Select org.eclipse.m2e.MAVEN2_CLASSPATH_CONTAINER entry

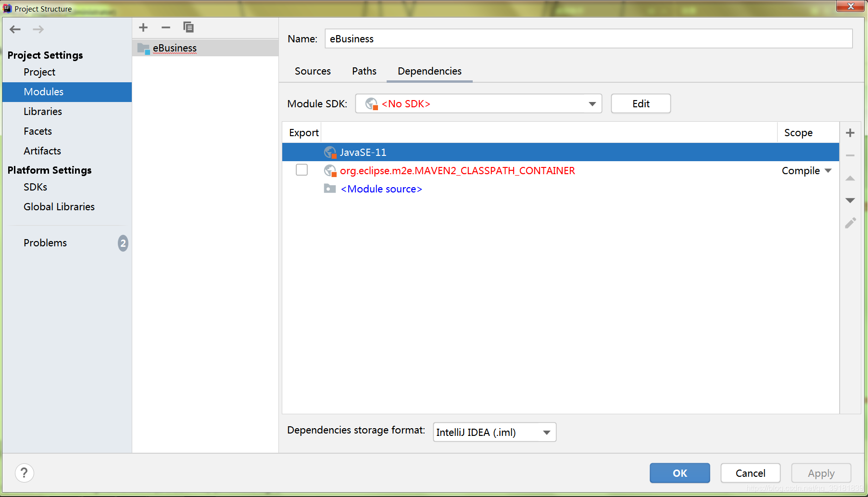457,171
